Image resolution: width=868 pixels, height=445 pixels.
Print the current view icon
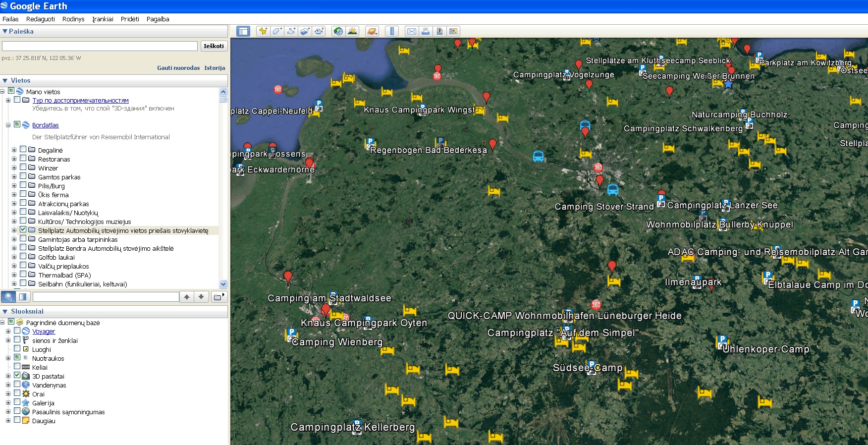tap(425, 31)
